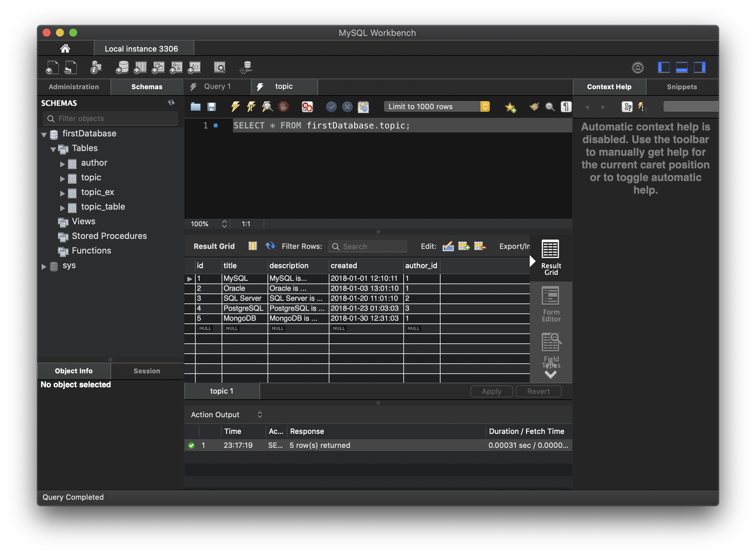
Task: Expand the sys schema node
Action: (44, 267)
